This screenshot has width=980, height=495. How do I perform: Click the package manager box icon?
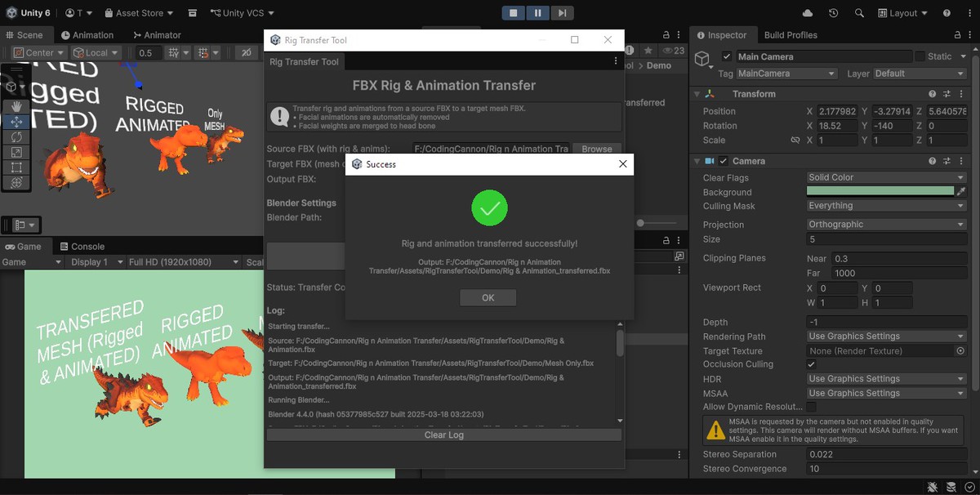point(192,13)
